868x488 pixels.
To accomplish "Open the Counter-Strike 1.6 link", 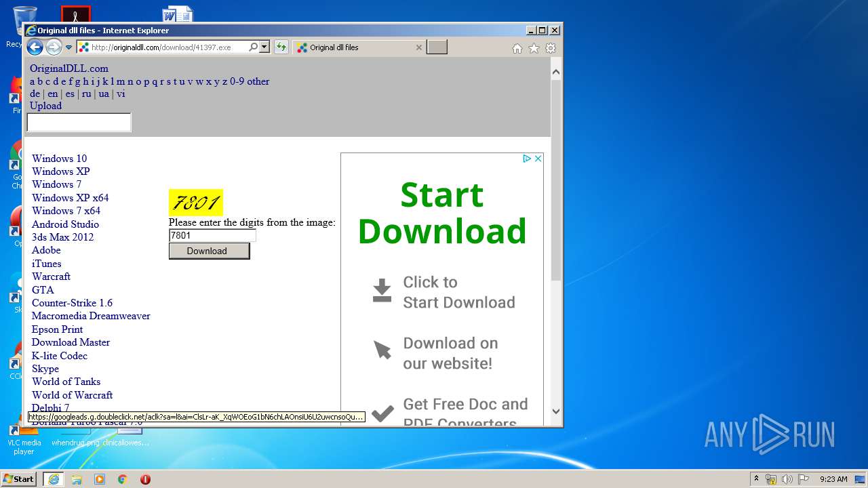I will pos(73,303).
